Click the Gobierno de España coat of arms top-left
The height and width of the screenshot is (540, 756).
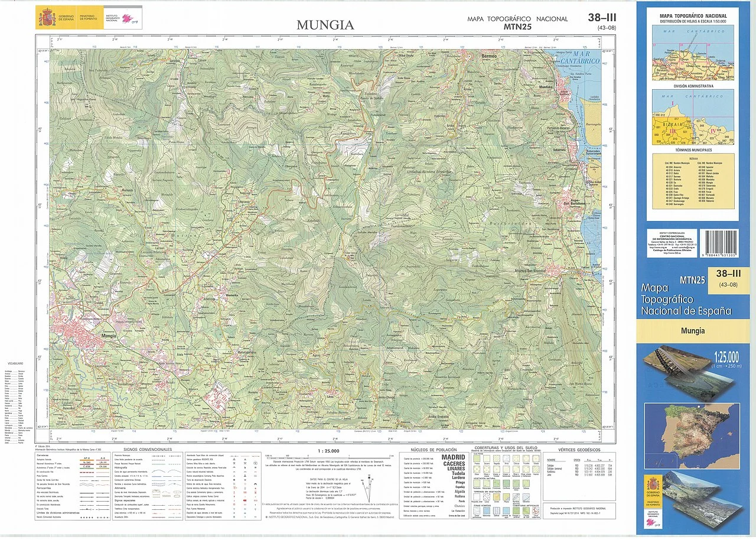coord(46,17)
